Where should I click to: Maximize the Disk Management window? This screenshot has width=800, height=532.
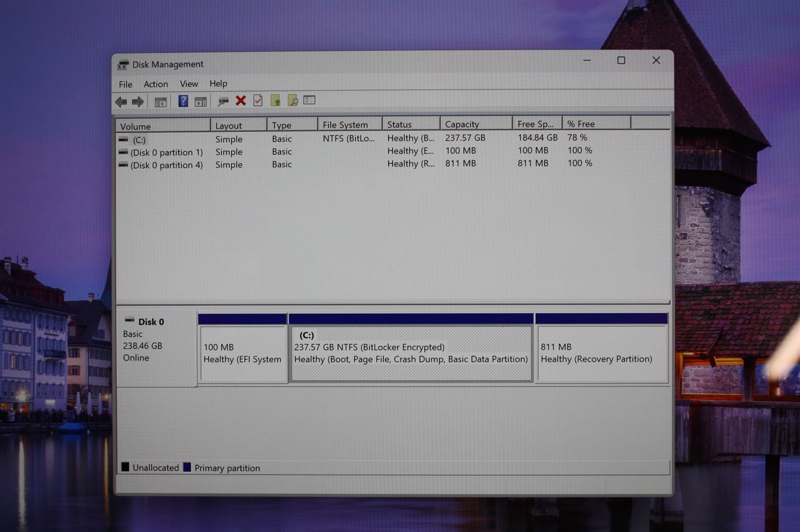[x=621, y=60]
